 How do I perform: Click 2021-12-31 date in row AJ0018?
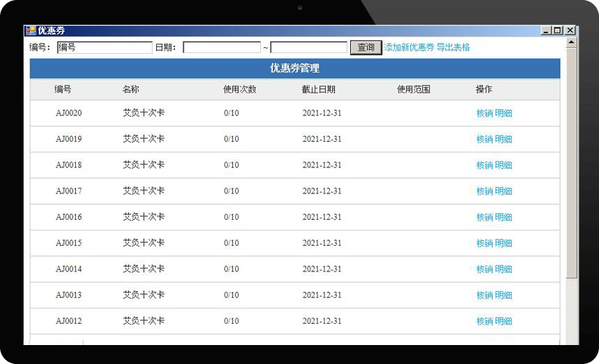321,165
